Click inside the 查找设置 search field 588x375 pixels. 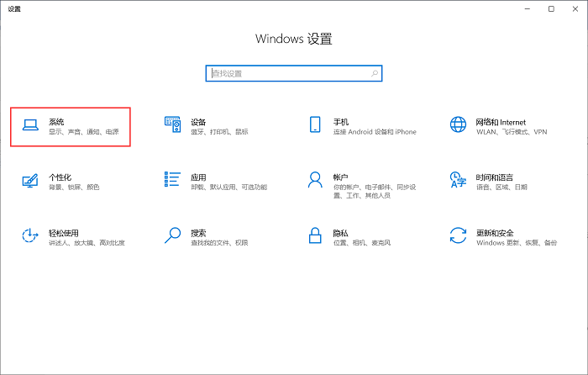[286, 74]
